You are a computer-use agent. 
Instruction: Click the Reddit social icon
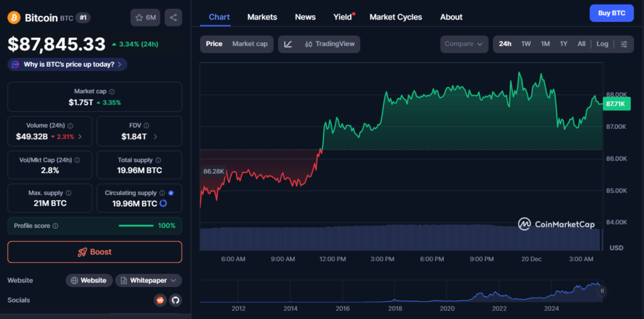[160, 300]
